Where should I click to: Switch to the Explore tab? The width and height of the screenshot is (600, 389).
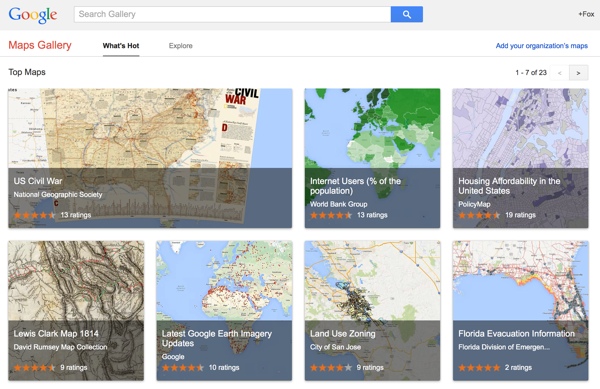click(181, 46)
